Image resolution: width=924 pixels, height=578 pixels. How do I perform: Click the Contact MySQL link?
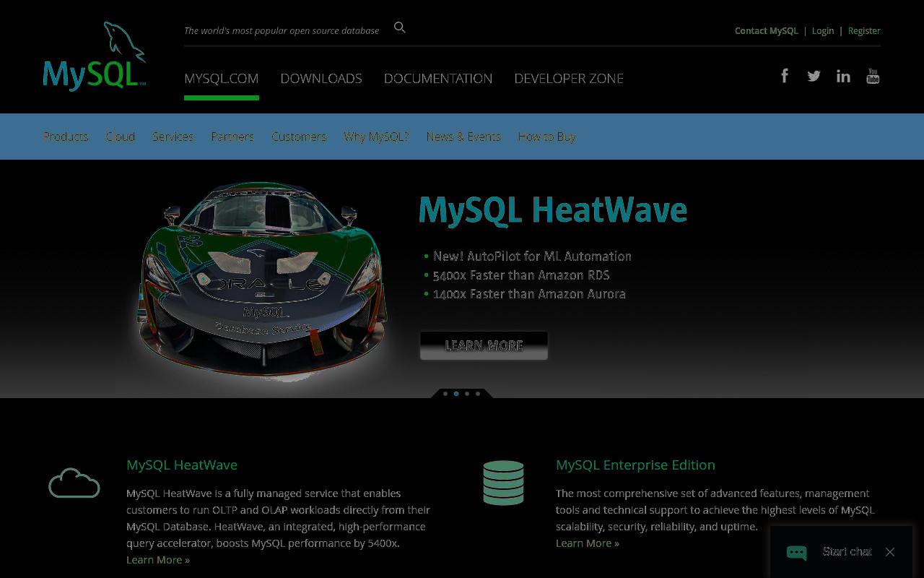click(767, 30)
